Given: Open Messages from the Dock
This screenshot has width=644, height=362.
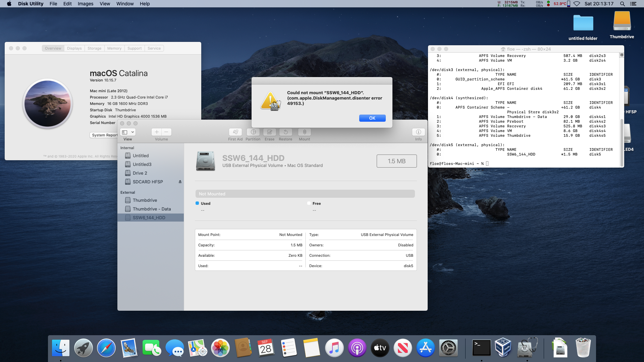Looking at the screenshot, I should tap(175, 348).
